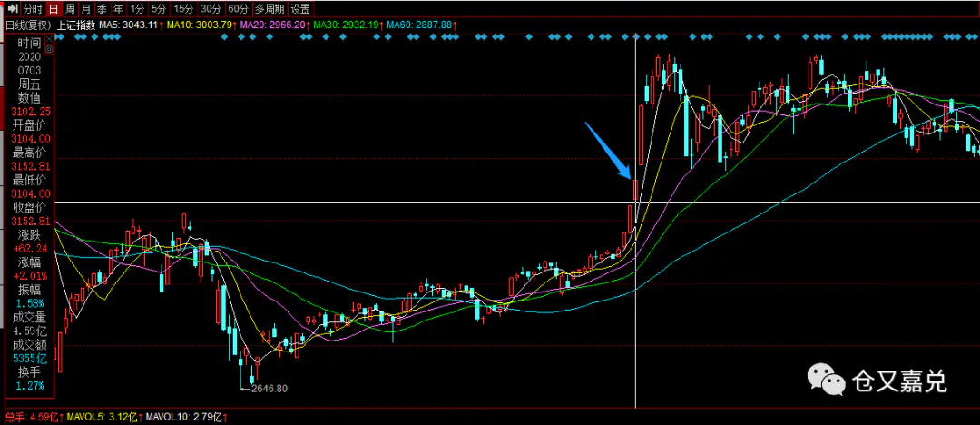Switch to 30分 chart period
Viewport: 980px width, 425px height.
[x=211, y=8]
